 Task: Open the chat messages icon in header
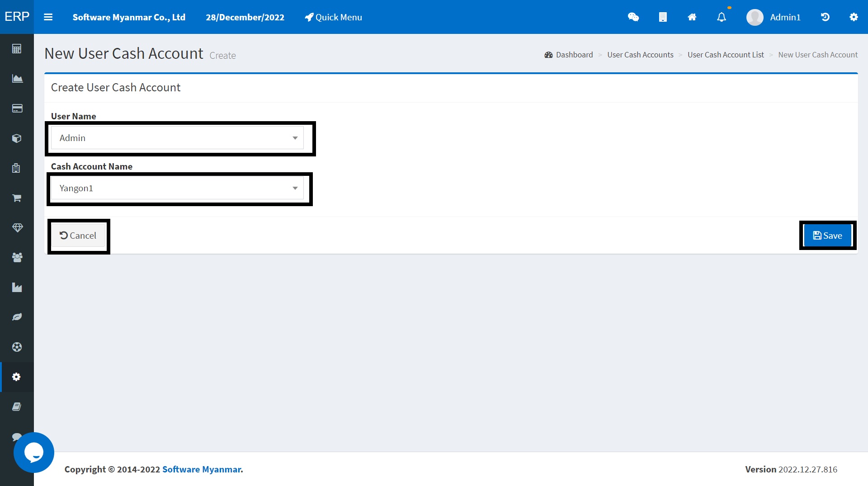click(633, 17)
